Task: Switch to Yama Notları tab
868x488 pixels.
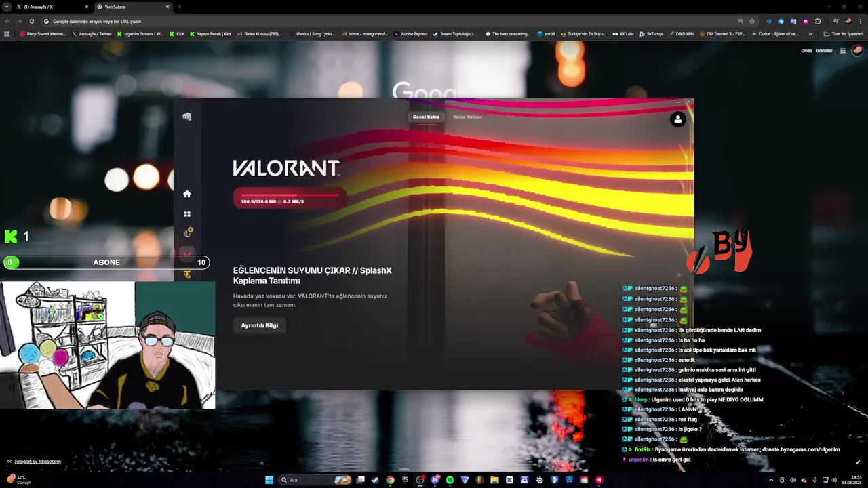Action: (467, 117)
